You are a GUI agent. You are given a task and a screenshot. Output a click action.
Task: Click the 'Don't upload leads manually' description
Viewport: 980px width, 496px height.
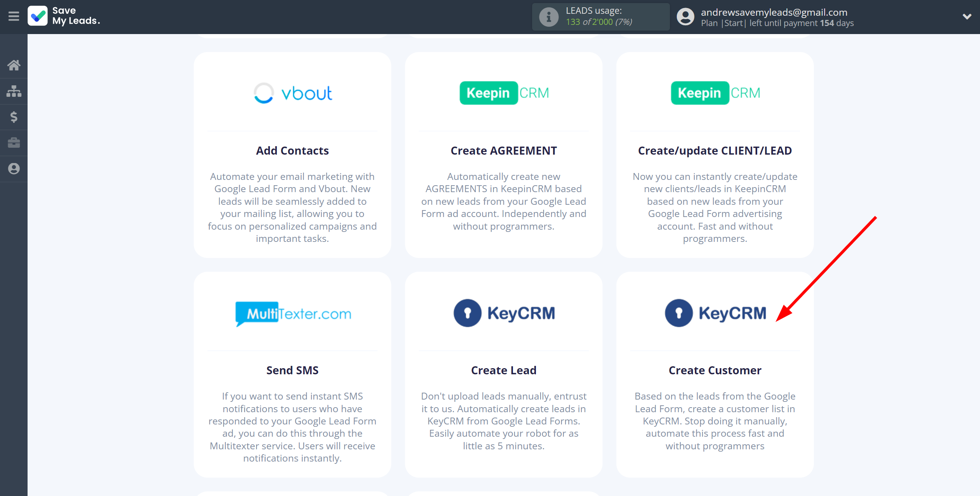504,421
